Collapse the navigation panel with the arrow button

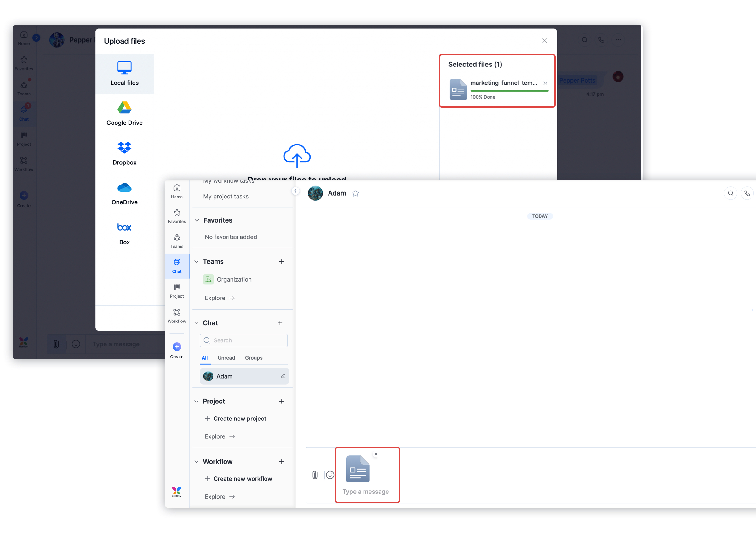click(295, 191)
